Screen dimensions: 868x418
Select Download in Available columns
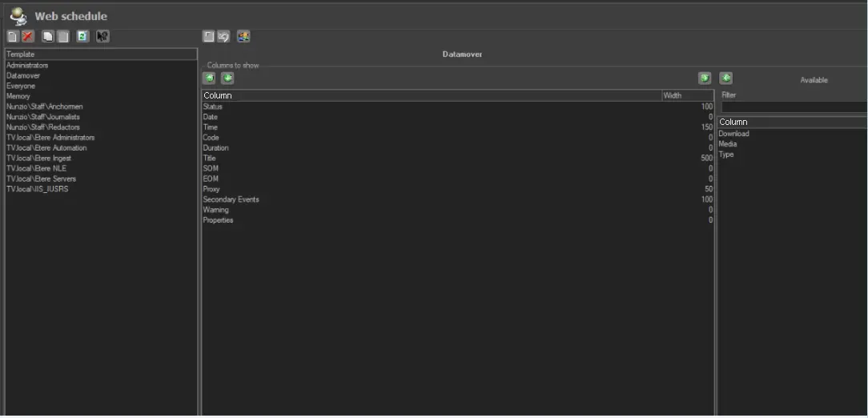point(734,134)
